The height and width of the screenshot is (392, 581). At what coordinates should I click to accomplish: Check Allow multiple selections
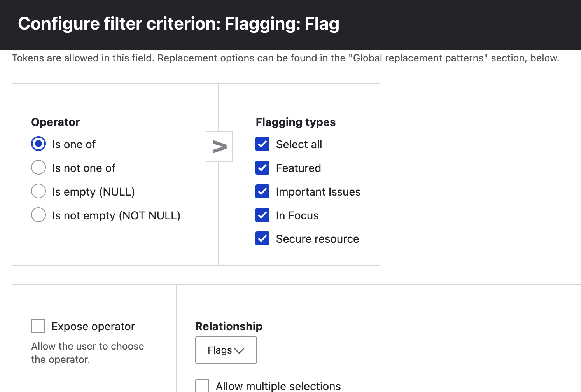tap(202, 385)
